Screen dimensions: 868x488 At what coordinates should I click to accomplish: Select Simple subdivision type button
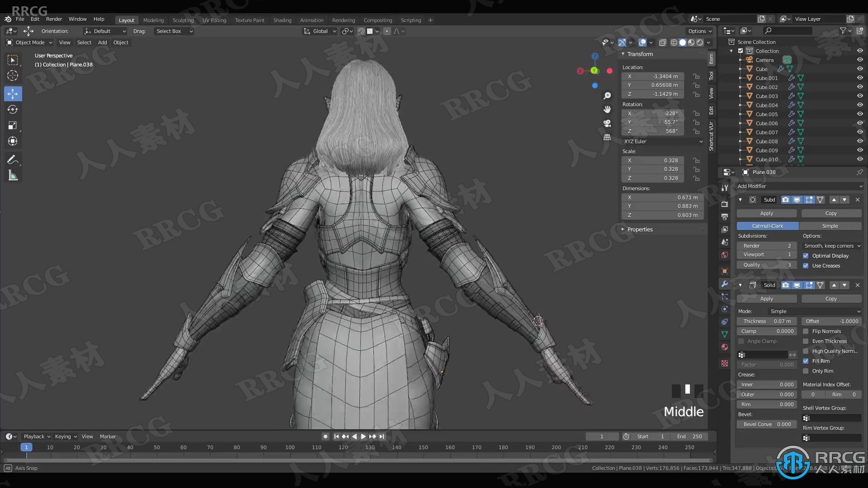(x=830, y=226)
